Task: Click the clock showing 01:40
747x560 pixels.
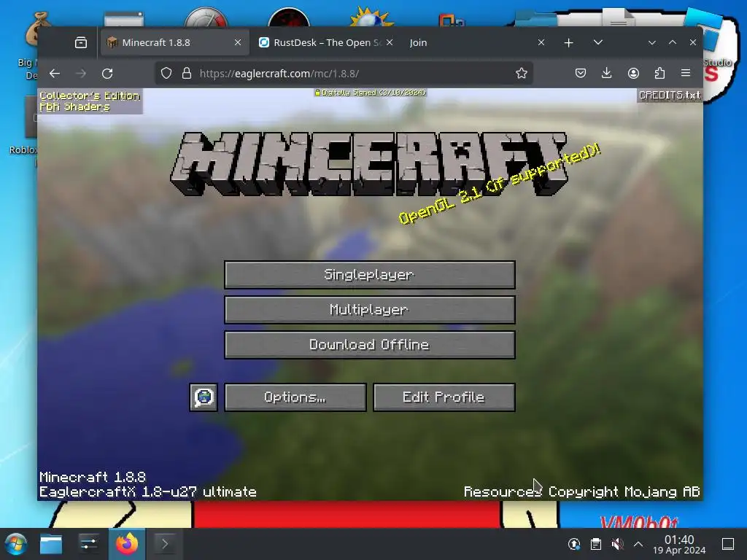Action: point(679,544)
